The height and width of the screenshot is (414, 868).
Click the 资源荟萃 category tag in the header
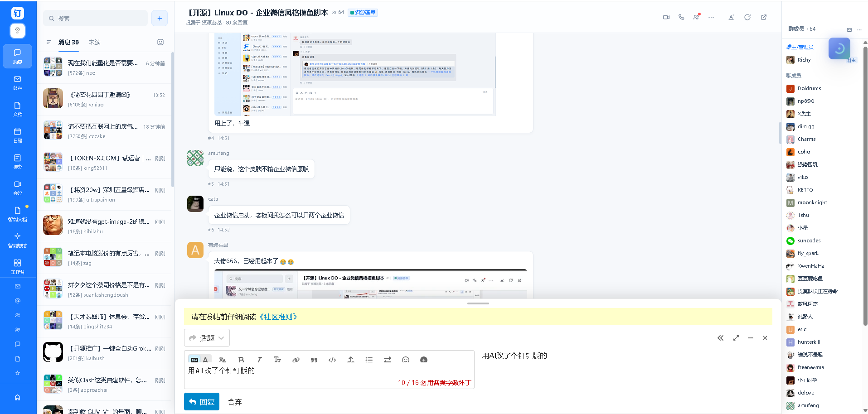click(363, 12)
